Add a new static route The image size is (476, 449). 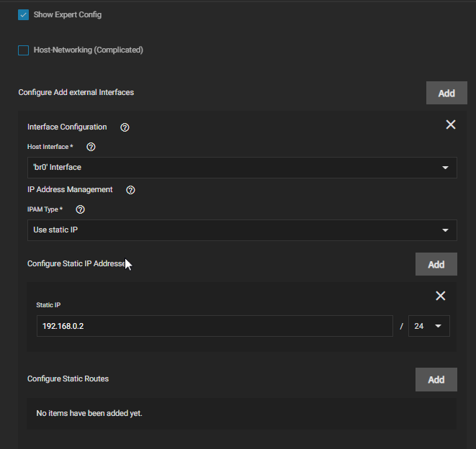[436, 379]
